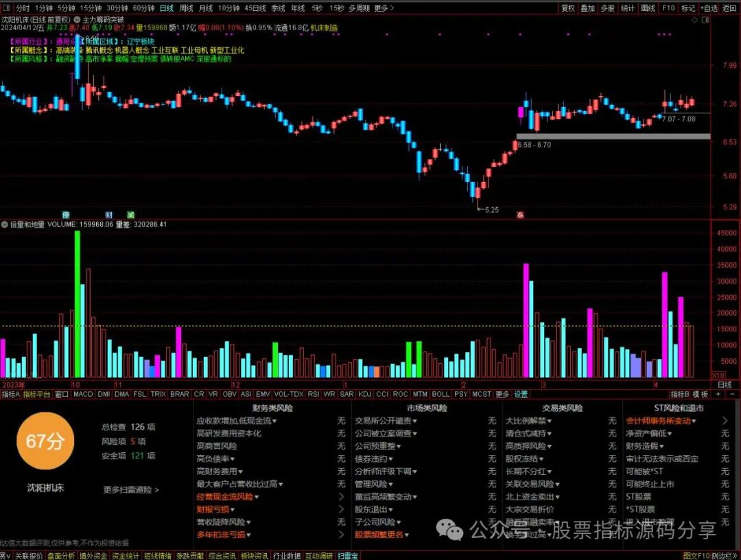
Task: Select the 年线 yearly period
Action: click(298, 8)
